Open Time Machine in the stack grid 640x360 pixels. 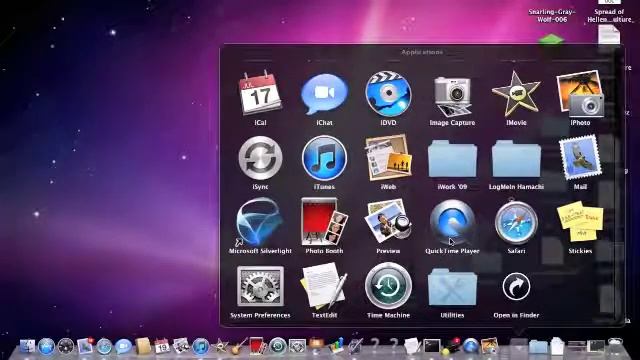click(x=388, y=286)
